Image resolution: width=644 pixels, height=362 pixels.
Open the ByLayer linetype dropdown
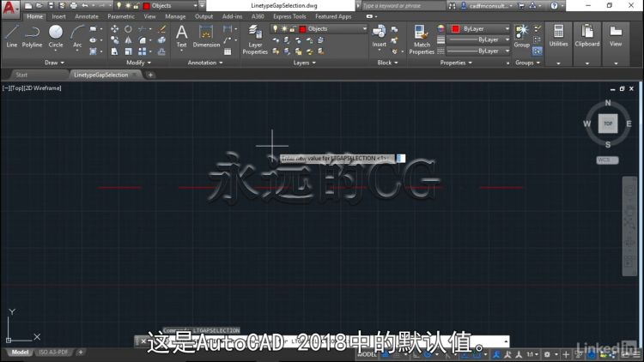tap(478, 51)
